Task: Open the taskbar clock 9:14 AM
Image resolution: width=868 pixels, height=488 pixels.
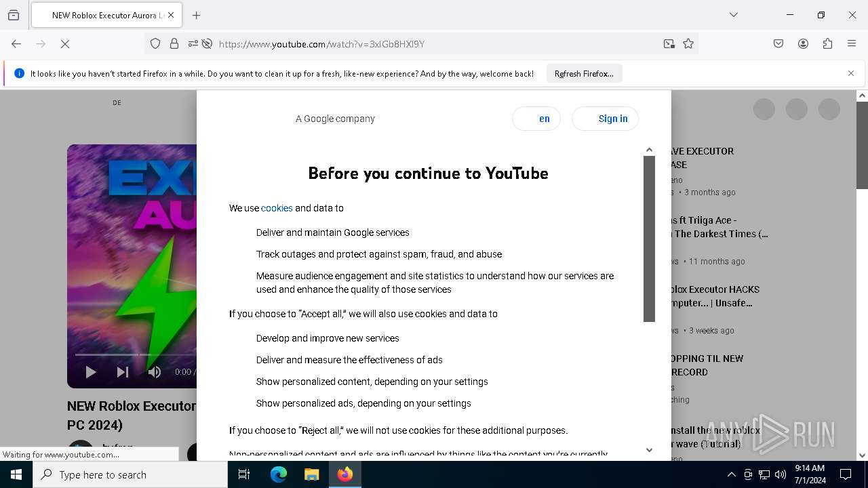Action: coord(810,474)
